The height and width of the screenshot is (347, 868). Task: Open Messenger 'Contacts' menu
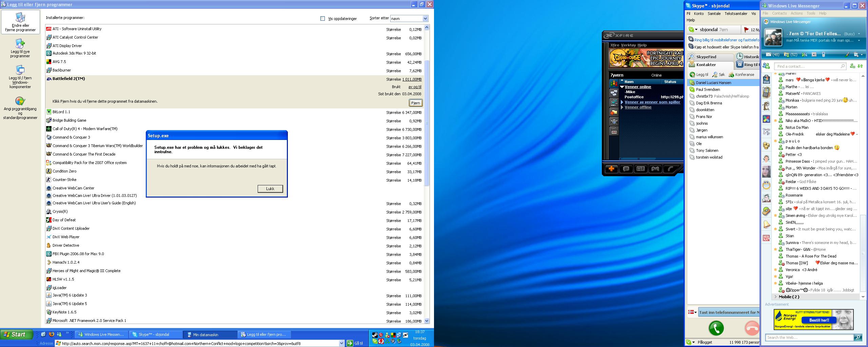[x=779, y=13]
